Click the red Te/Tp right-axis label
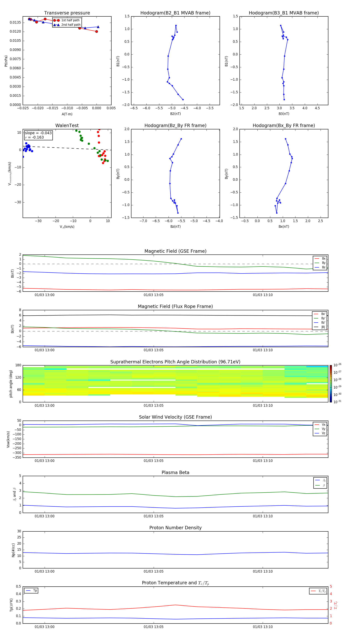This screenshot has height=644, width=351. click(336, 605)
